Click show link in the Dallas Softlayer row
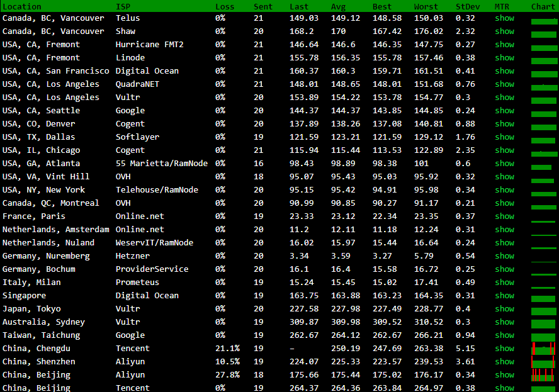Image resolution: width=559 pixels, height=392 pixels. click(x=504, y=137)
